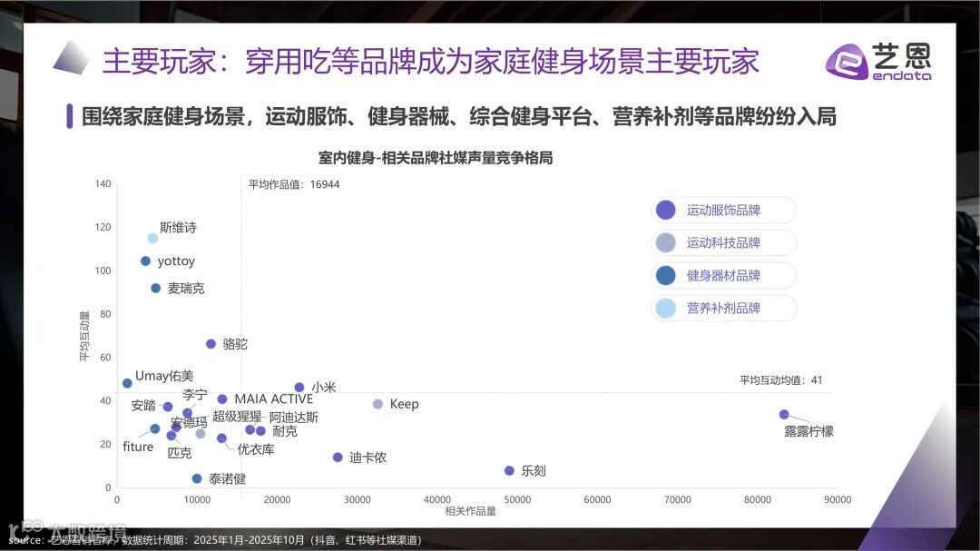Click the 迪卡侬 data point
Viewport: 980px width, 551px height.
[338, 458]
